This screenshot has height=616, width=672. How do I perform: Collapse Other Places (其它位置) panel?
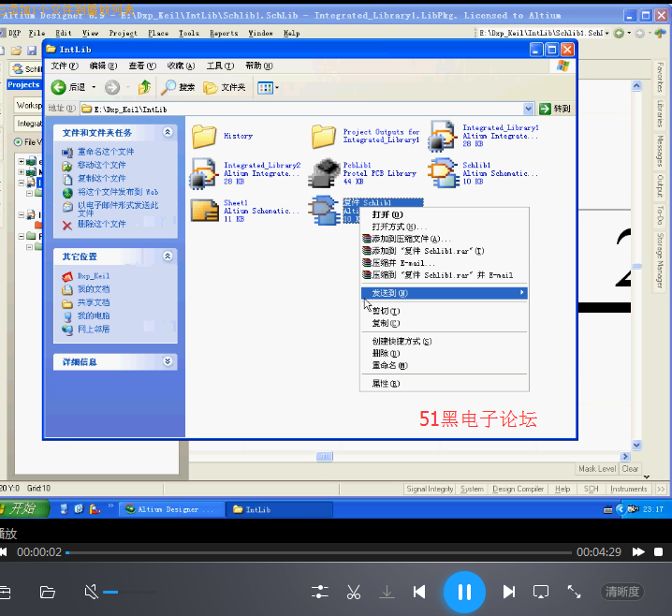click(x=168, y=256)
